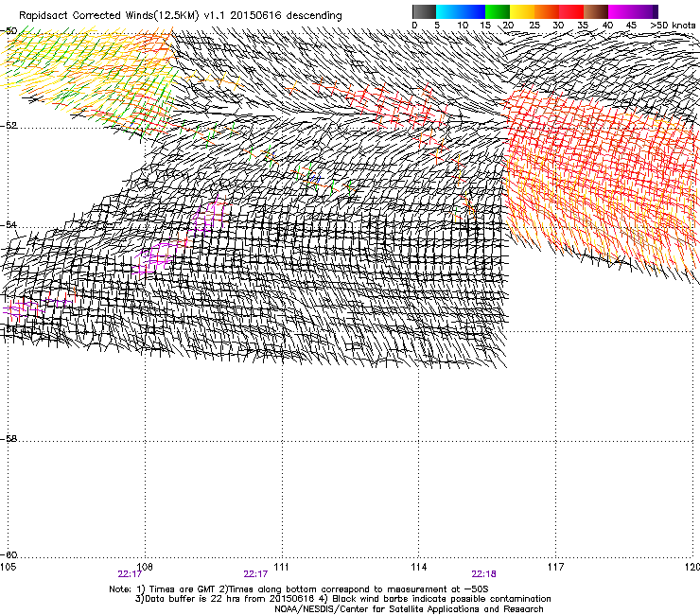Click the legend scale value "25"
This screenshot has width=700, height=615.
coord(534,26)
